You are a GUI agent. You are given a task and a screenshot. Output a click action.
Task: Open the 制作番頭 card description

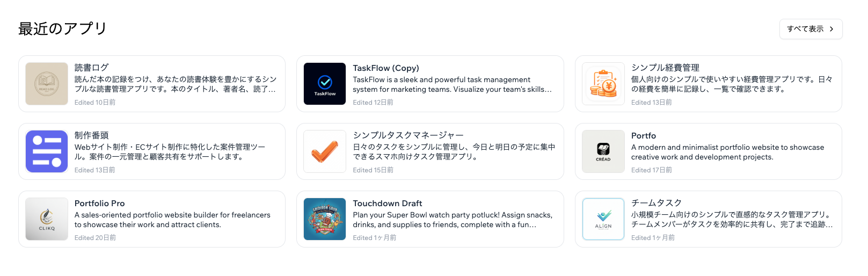click(170, 152)
